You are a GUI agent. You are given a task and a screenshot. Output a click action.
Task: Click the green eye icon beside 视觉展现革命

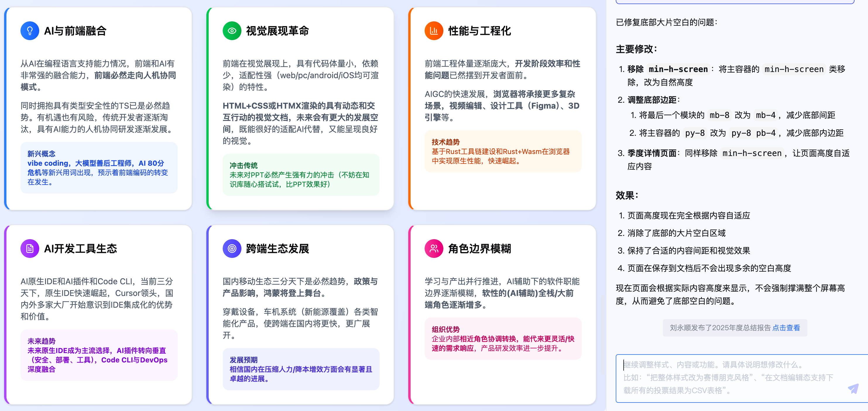(x=232, y=31)
